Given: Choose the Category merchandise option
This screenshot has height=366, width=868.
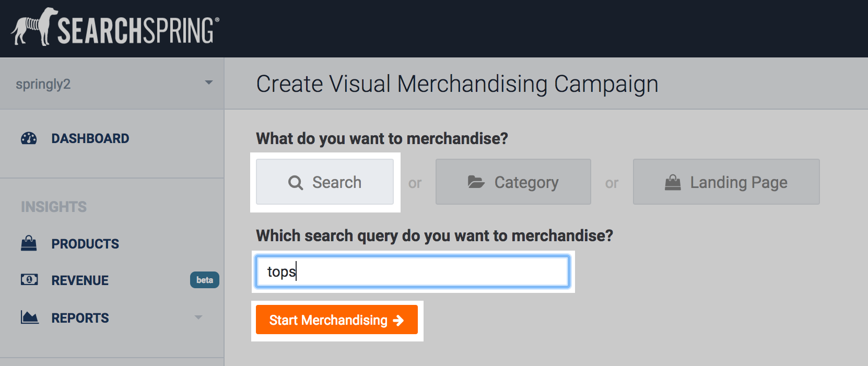Looking at the screenshot, I should pos(513,182).
